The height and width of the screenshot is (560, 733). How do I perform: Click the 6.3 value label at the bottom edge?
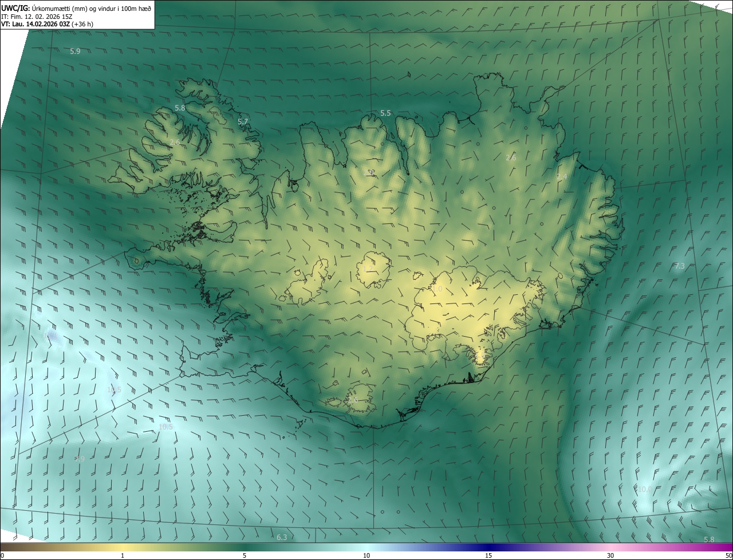coord(282,537)
